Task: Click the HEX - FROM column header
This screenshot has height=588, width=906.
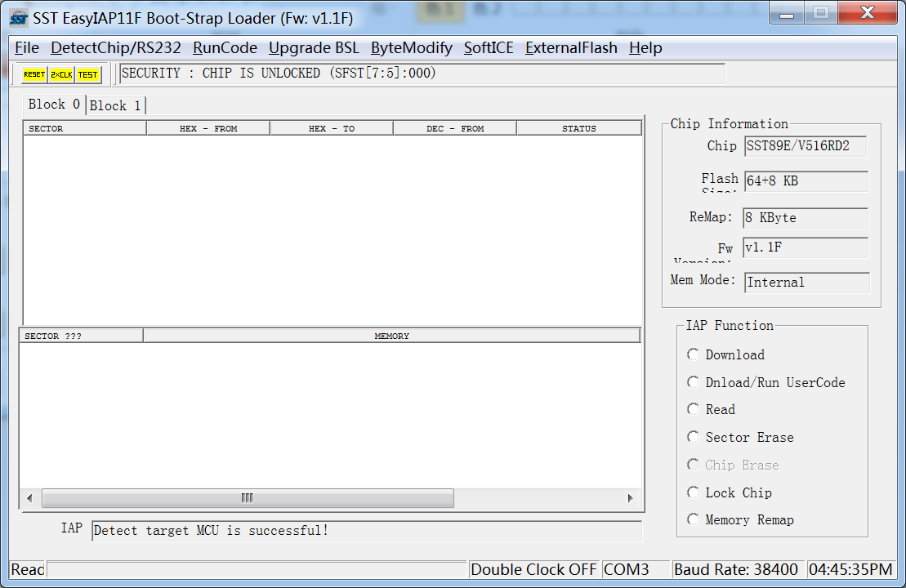Action: click(208, 128)
